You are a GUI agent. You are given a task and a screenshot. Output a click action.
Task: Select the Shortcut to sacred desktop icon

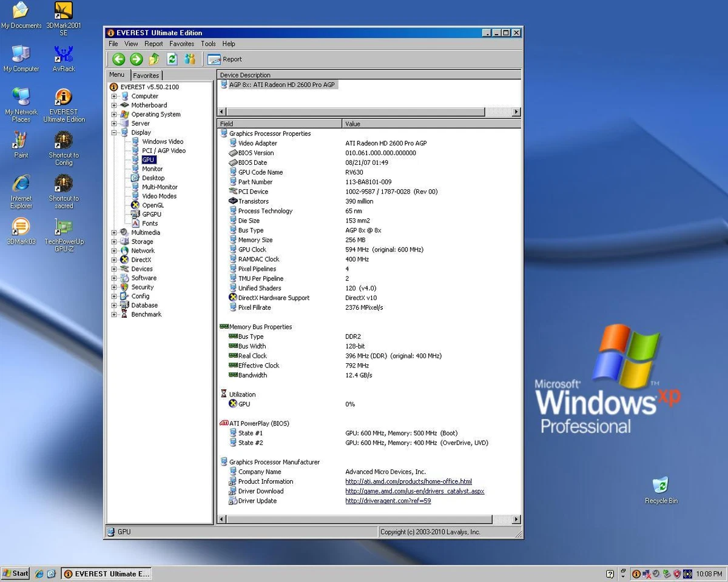click(x=64, y=192)
